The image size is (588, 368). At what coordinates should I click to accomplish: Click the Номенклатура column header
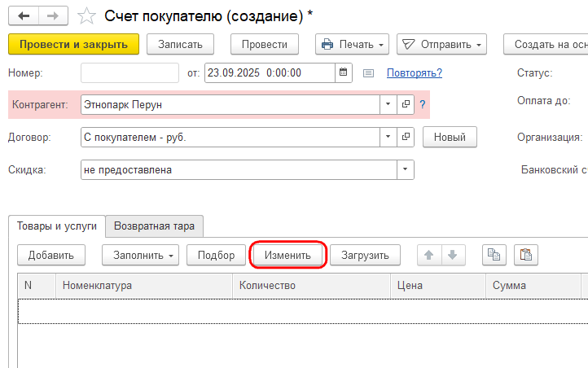click(144, 286)
